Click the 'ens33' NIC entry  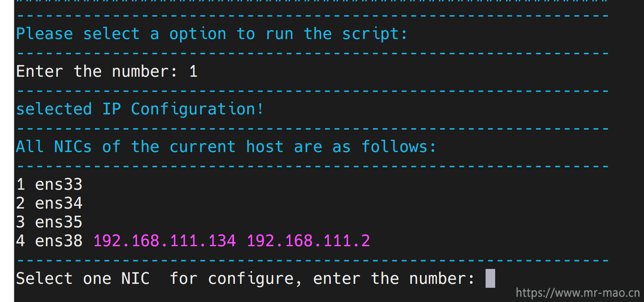[x=59, y=184]
